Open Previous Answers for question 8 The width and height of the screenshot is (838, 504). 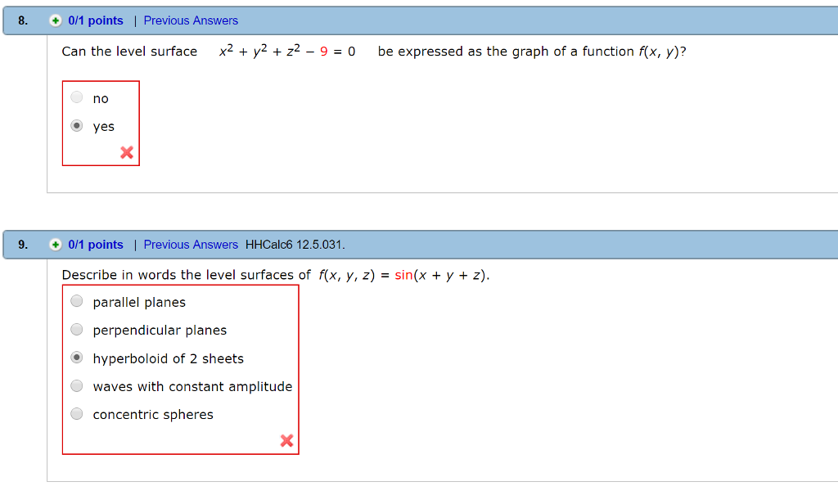[191, 20]
